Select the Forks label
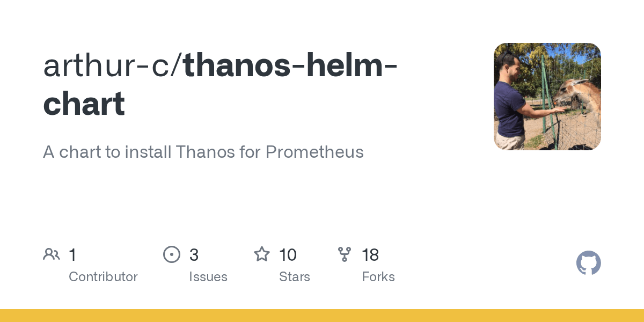 point(378,277)
